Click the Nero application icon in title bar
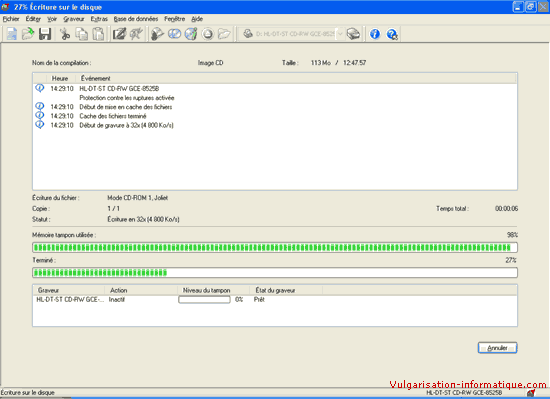The height and width of the screenshot is (399, 550). coord(5,6)
